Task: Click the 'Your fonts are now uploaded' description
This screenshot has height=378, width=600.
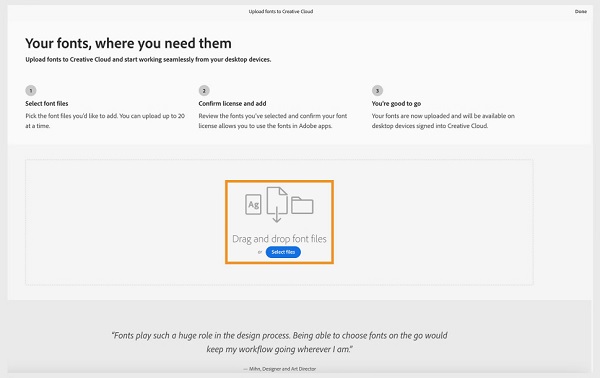Action: [443, 121]
